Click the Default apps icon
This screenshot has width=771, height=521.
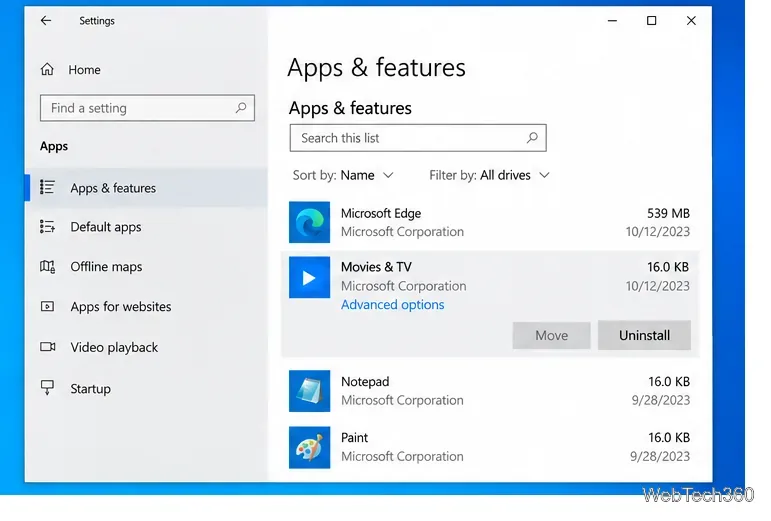(x=47, y=227)
